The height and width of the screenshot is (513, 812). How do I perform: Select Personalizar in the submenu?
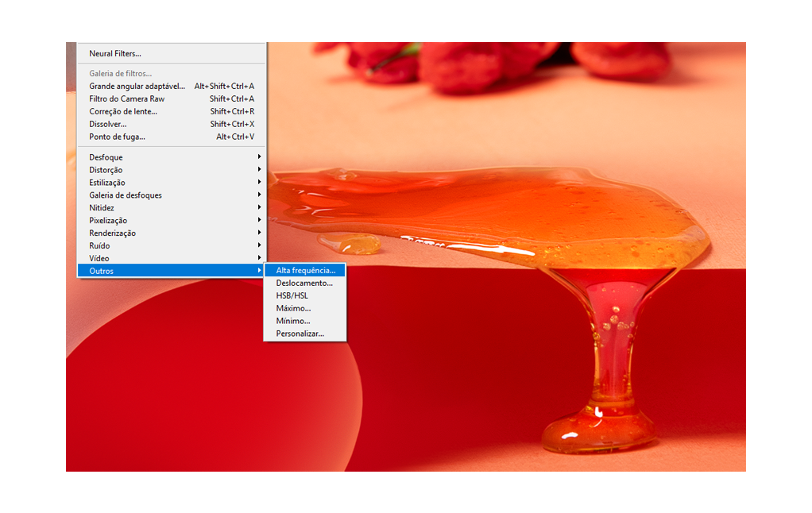[304, 334]
